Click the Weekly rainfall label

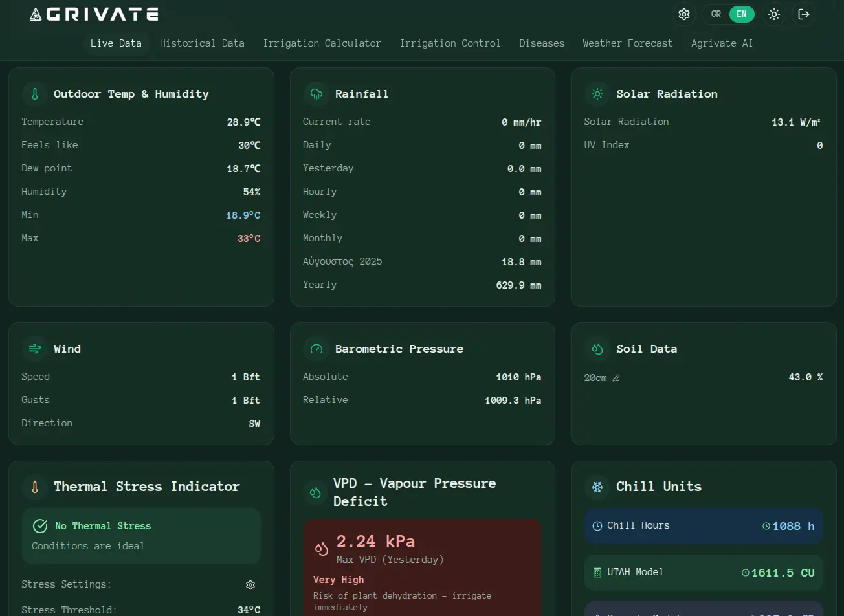(320, 215)
